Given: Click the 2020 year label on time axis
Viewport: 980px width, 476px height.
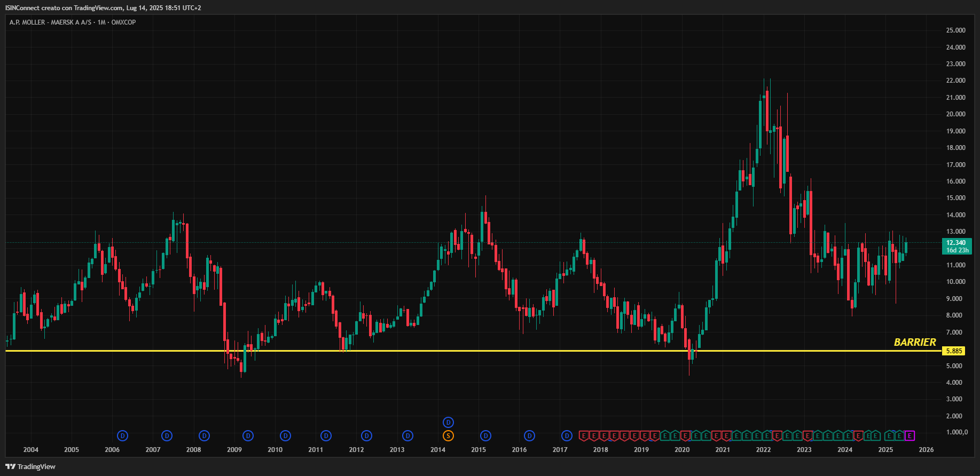Looking at the screenshot, I should (682, 450).
